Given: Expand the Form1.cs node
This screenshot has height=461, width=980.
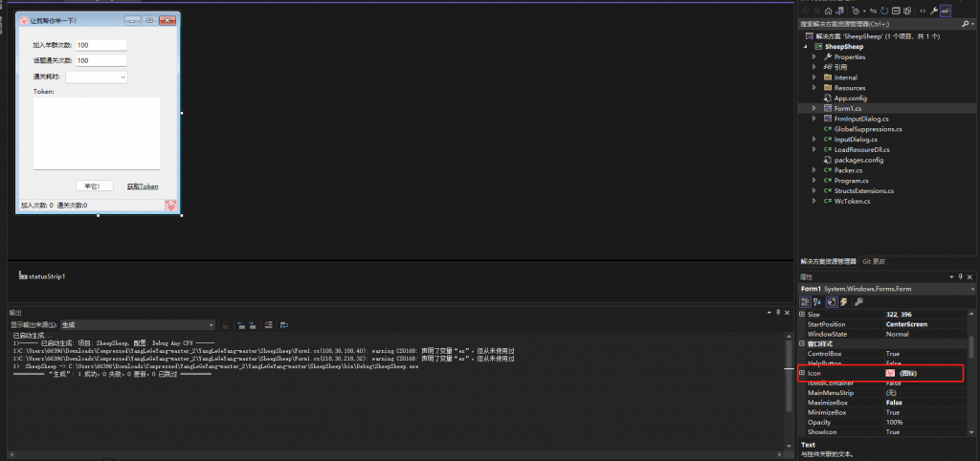Looking at the screenshot, I should 814,108.
